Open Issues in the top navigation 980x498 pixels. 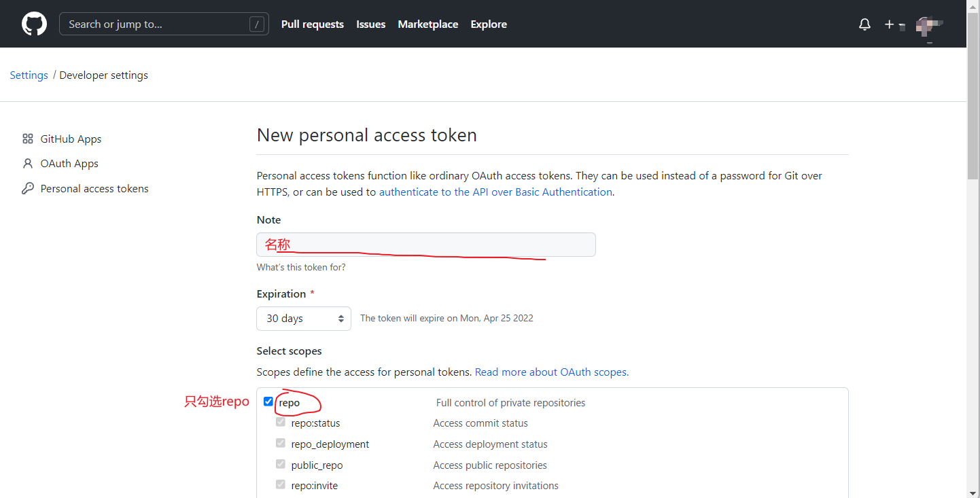[x=371, y=24]
